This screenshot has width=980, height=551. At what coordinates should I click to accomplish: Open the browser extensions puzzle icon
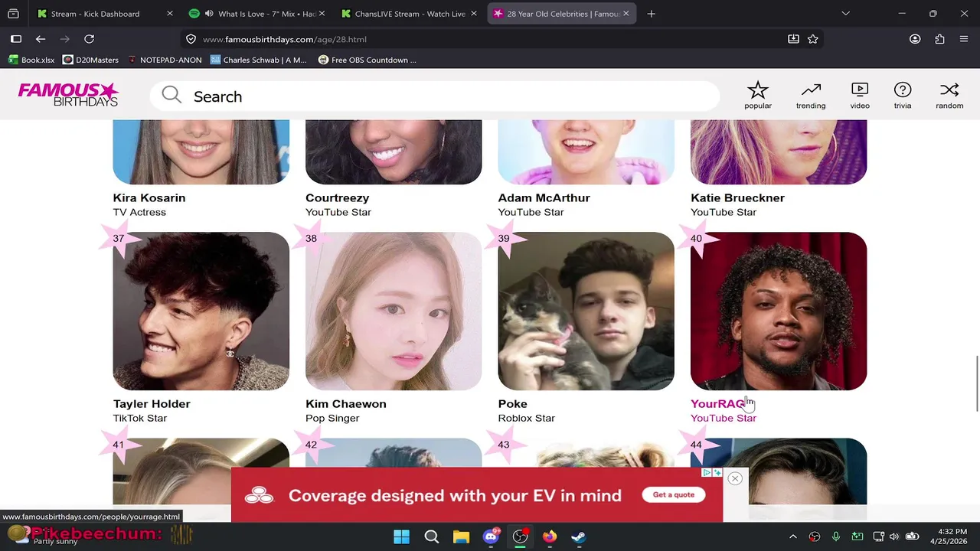[x=939, y=39]
